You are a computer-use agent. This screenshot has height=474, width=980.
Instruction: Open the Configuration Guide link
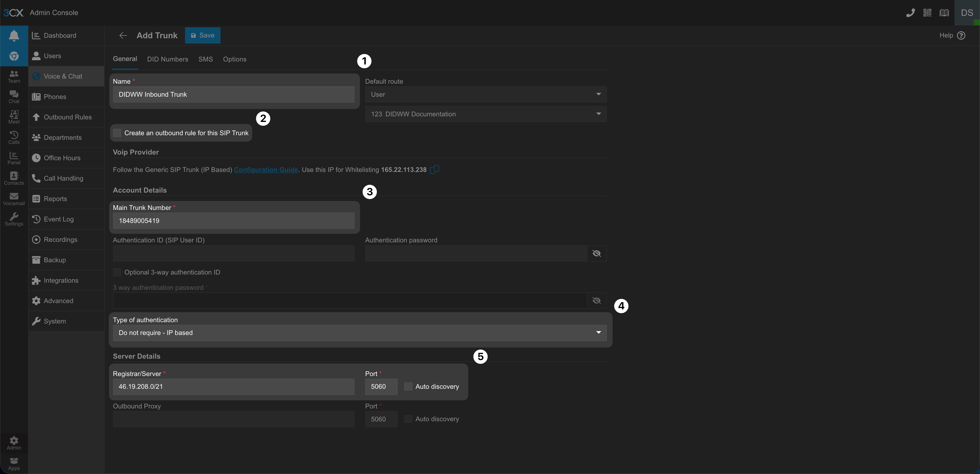(265, 170)
